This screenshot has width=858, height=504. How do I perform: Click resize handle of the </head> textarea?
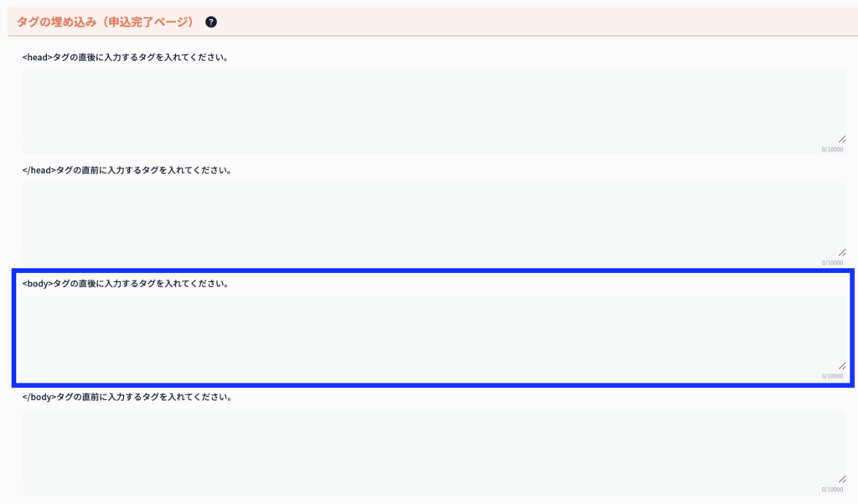pos(841,252)
